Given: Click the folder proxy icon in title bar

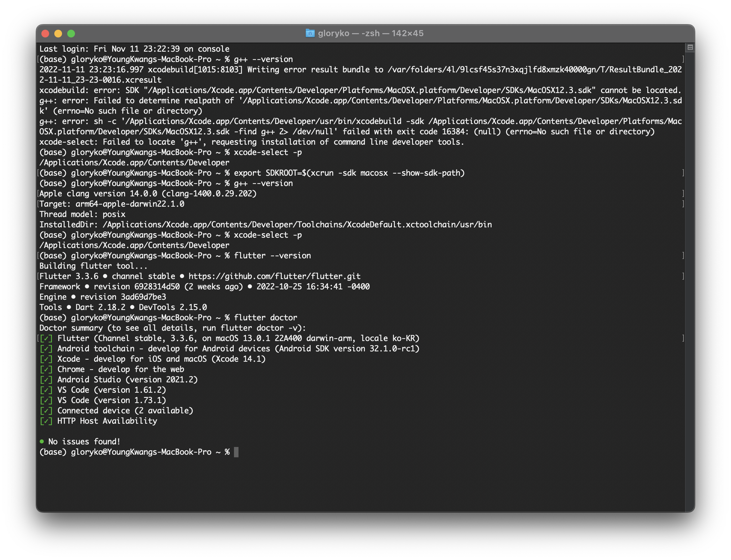Looking at the screenshot, I should pyautogui.click(x=310, y=33).
